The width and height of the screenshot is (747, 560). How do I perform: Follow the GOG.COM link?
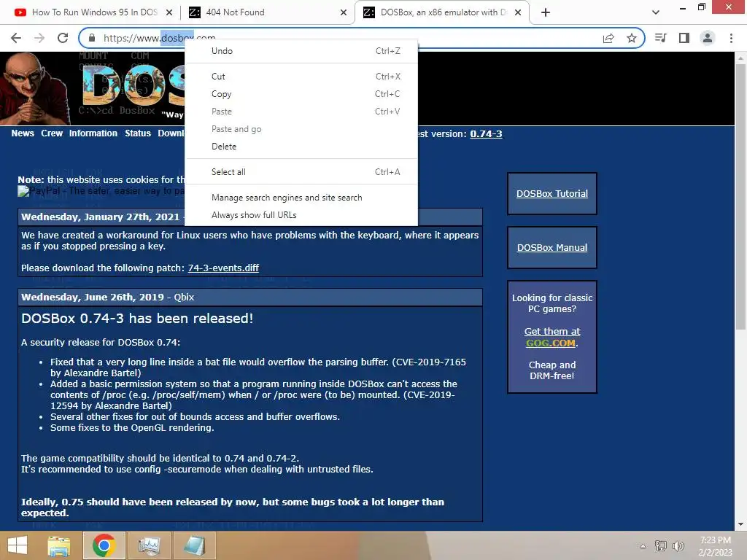tap(550, 343)
